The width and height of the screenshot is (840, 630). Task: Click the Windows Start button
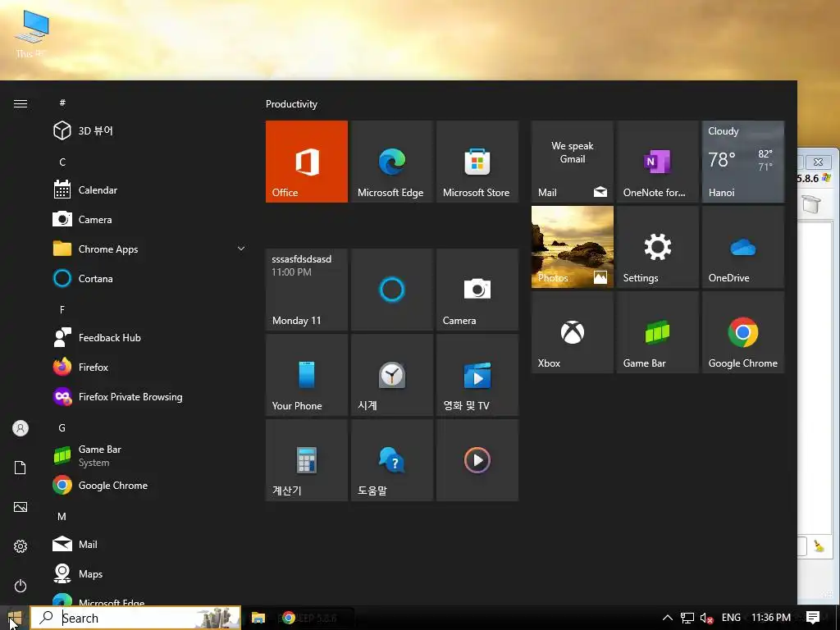click(x=15, y=618)
